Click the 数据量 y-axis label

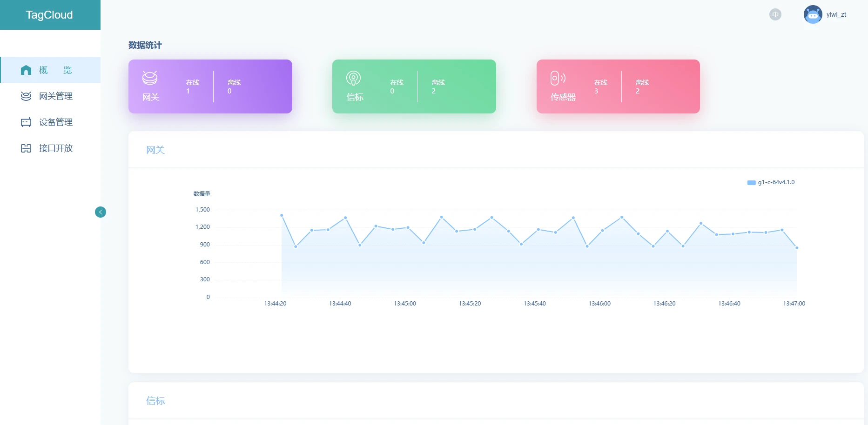(202, 194)
